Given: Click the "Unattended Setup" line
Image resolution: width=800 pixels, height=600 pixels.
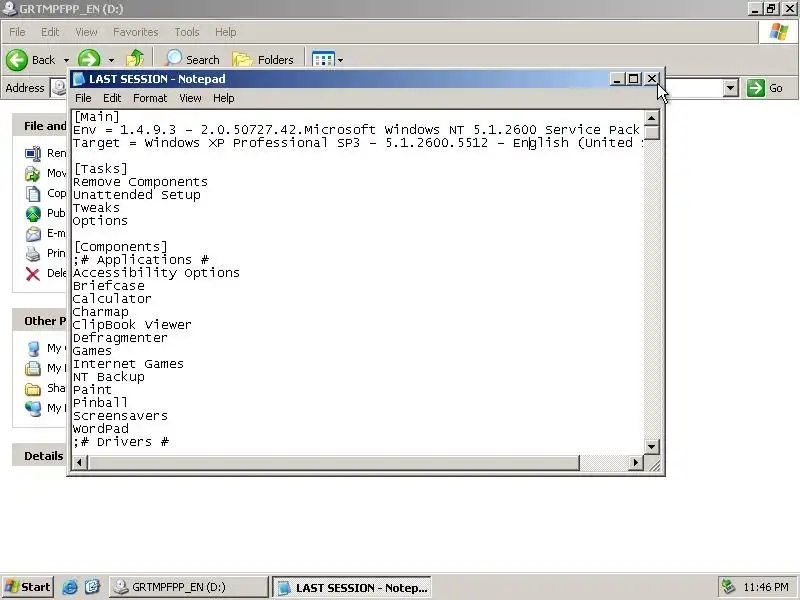Looking at the screenshot, I should 137,195.
